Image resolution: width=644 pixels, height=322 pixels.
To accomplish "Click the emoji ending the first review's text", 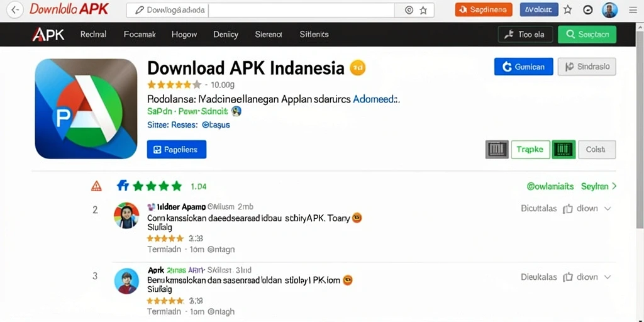I will click(x=357, y=218).
